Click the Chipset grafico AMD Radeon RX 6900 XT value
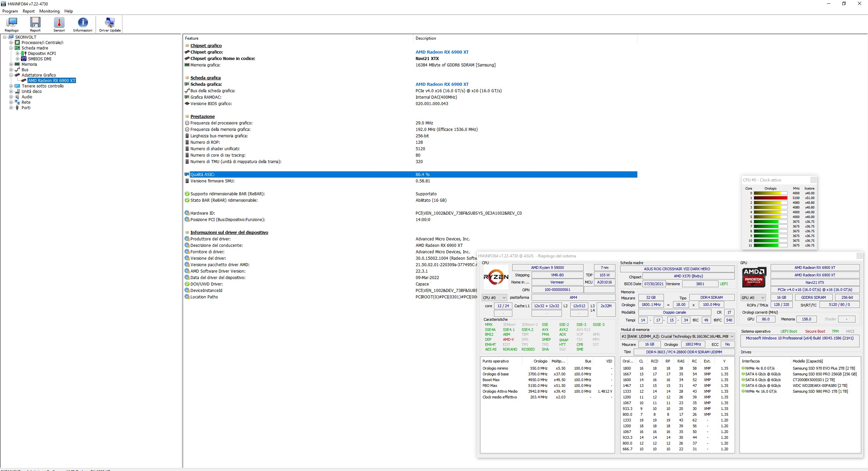This screenshot has height=471, width=868. [442, 52]
